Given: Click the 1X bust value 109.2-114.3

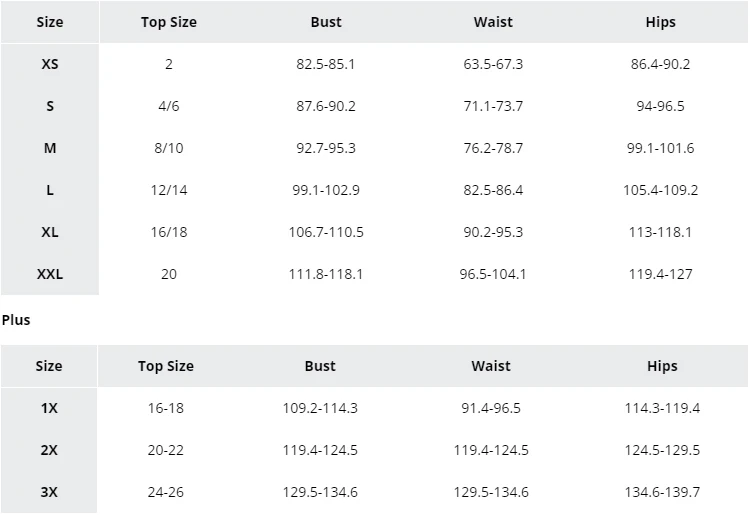Looking at the screenshot, I should [x=320, y=408].
